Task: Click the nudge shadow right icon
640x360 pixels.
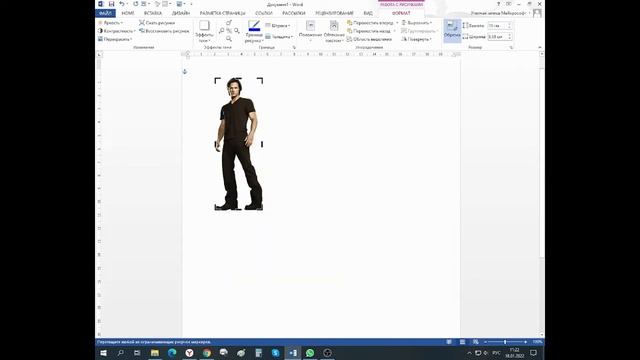Action: click(236, 31)
